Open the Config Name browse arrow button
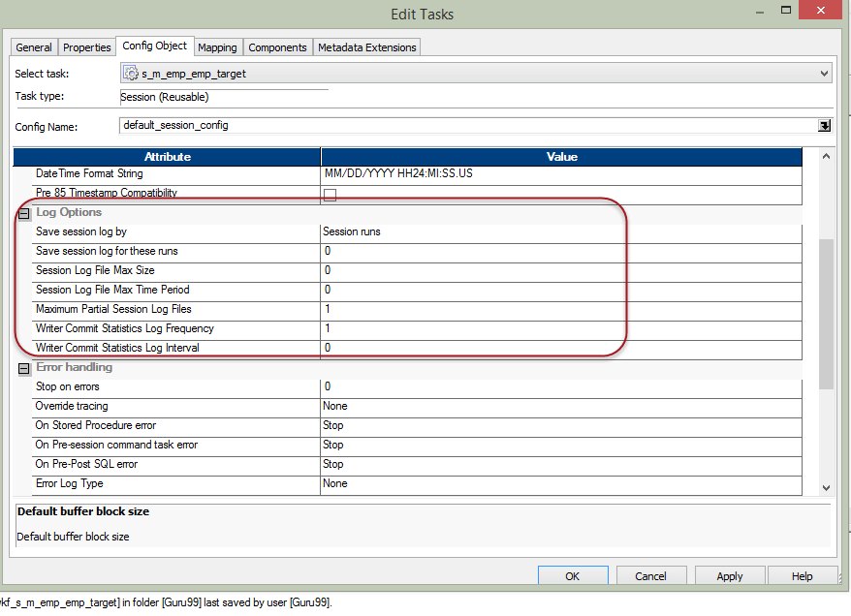The image size is (851, 616). tap(824, 125)
